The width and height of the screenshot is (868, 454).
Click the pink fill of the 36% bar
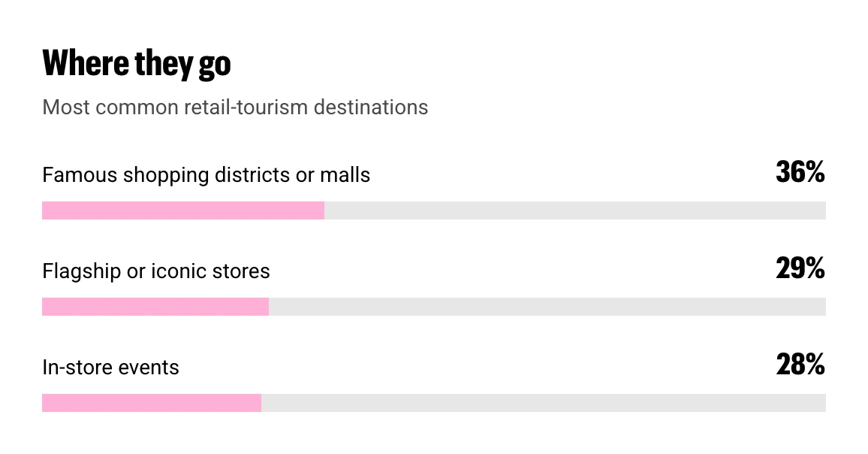tap(183, 210)
